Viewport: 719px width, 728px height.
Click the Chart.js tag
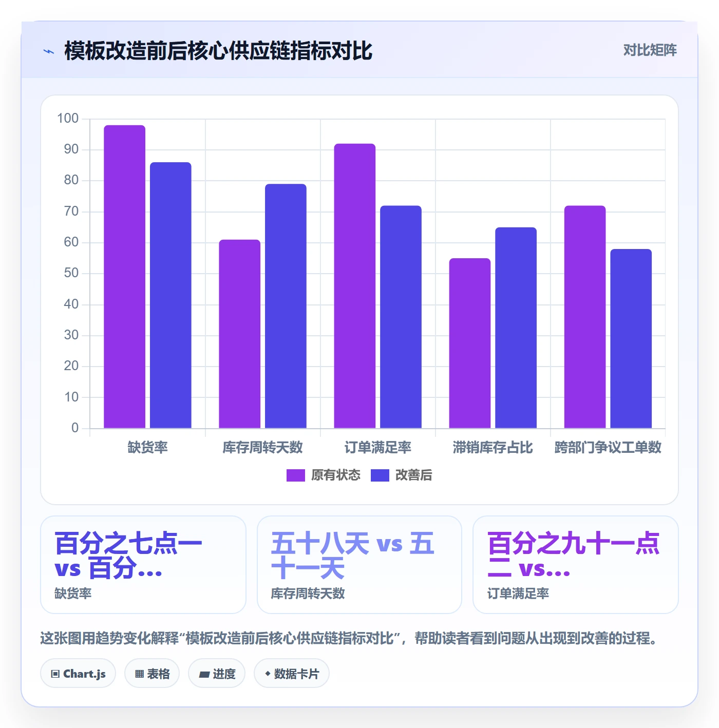coord(78,673)
